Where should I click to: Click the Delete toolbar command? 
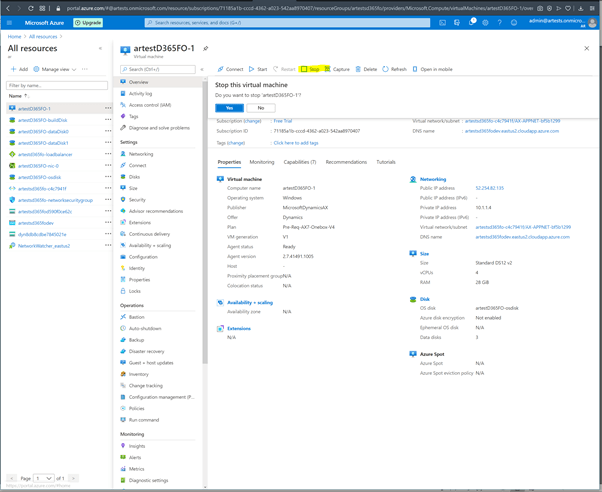click(x=366, y=69)
